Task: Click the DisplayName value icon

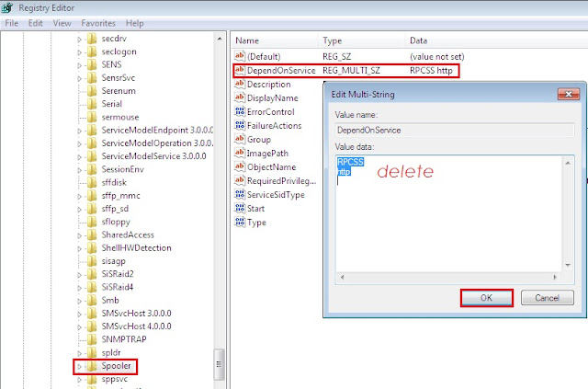Action: (x=240, y=97)
